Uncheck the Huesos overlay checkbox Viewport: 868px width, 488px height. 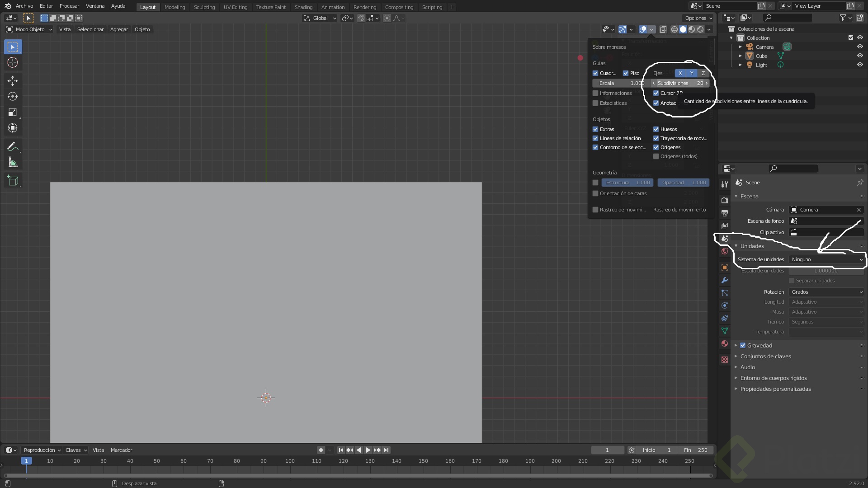656,129
